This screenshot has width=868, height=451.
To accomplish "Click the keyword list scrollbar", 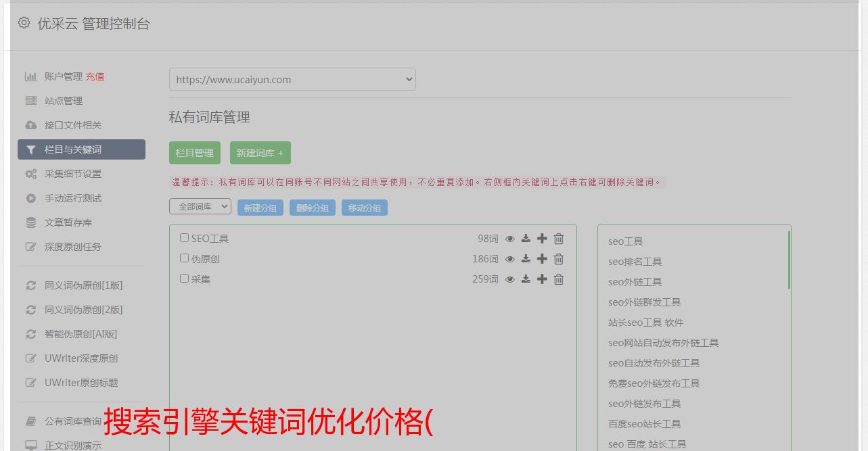I will click(x=789, y=260).
